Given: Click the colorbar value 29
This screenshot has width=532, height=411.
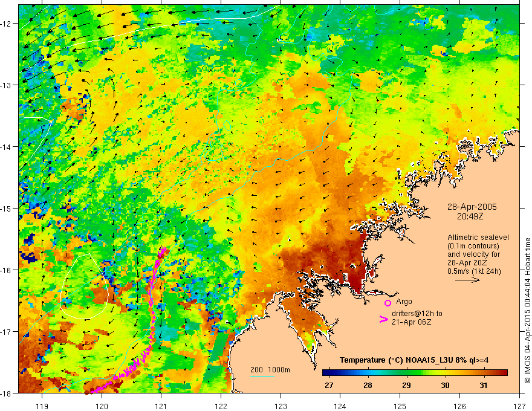Looking at the screenshot, I should (406, 386).
